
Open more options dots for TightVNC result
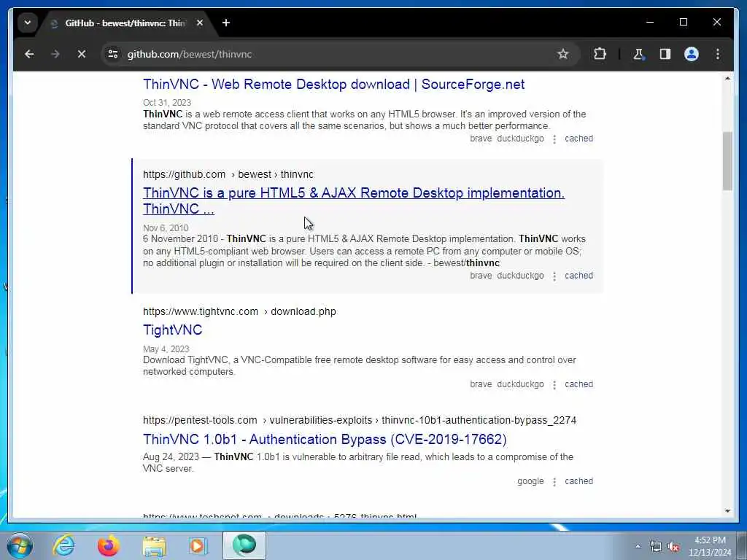click(x=554, y=385)
